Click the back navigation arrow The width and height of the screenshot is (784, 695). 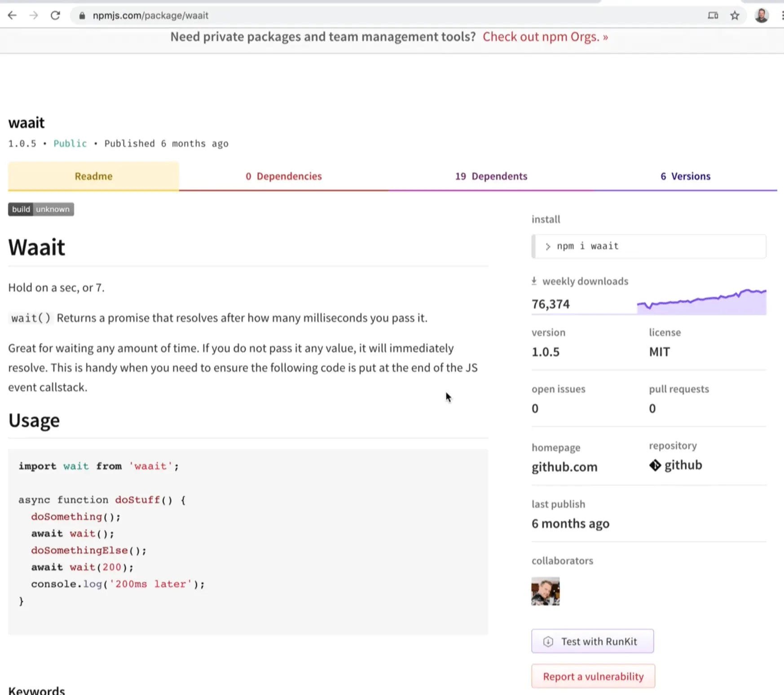[12, 15]
